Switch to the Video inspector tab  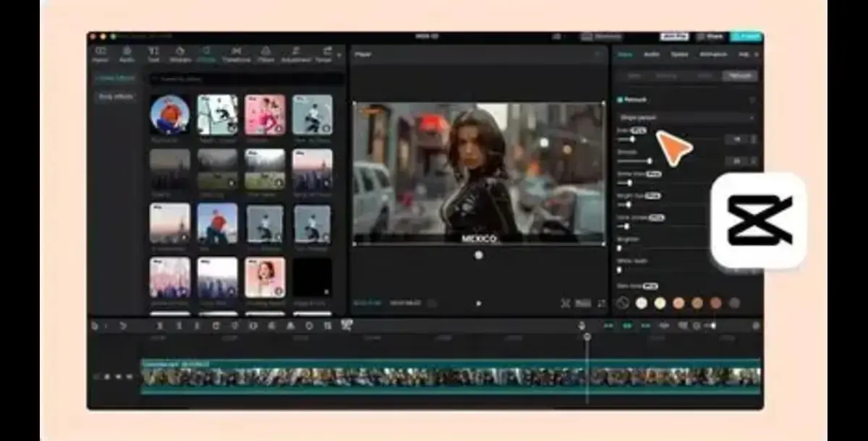click(625, 54)
